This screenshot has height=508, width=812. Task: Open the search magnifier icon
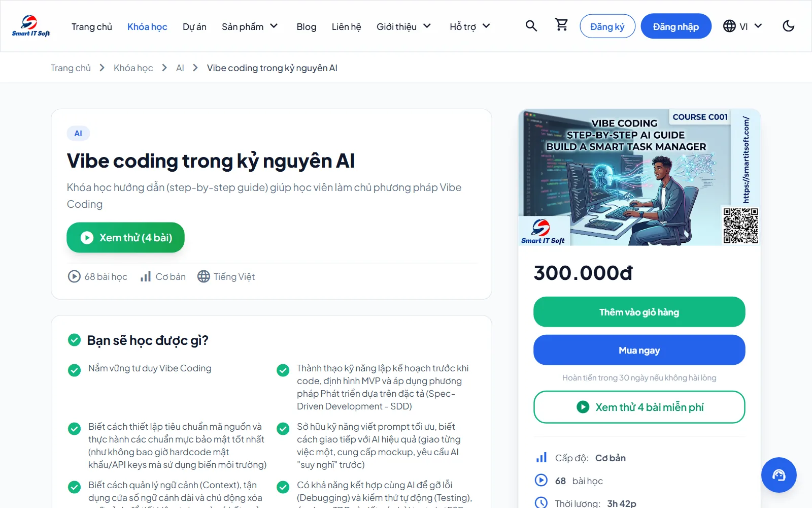tap(531, 26)
